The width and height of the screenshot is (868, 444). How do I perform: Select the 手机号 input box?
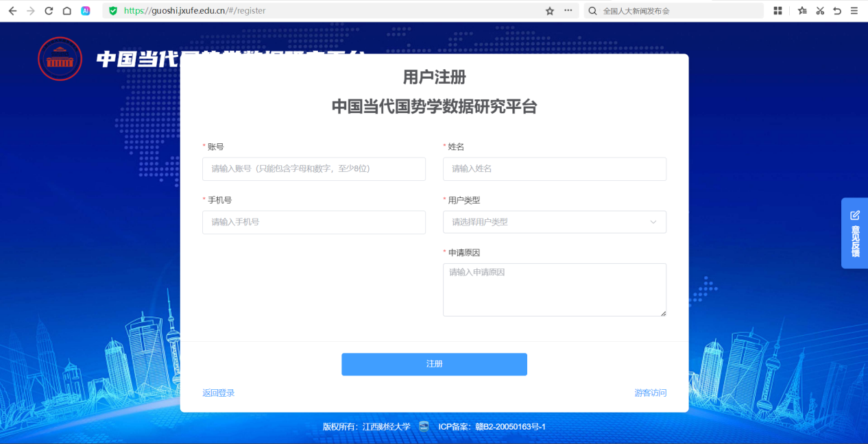pos(313,222)
